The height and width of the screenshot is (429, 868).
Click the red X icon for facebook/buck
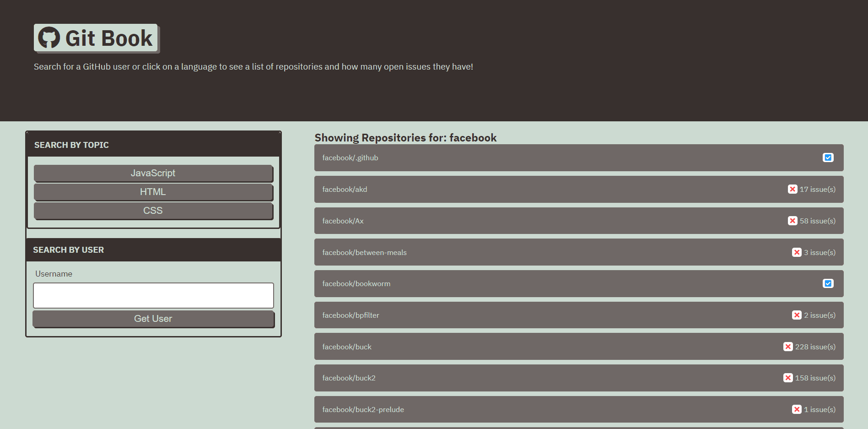point(788,347)
